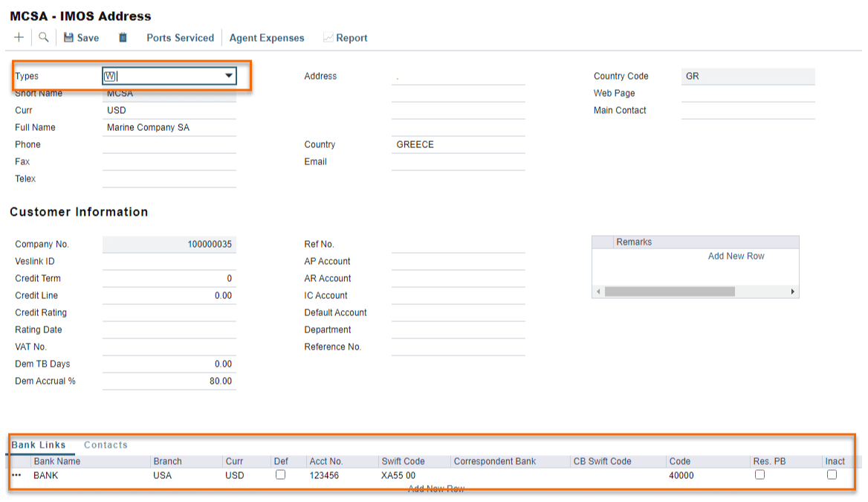
Task: Click the Remarks scrollbar left arrow
Action: pyautogui.click(x=597, y=292)
